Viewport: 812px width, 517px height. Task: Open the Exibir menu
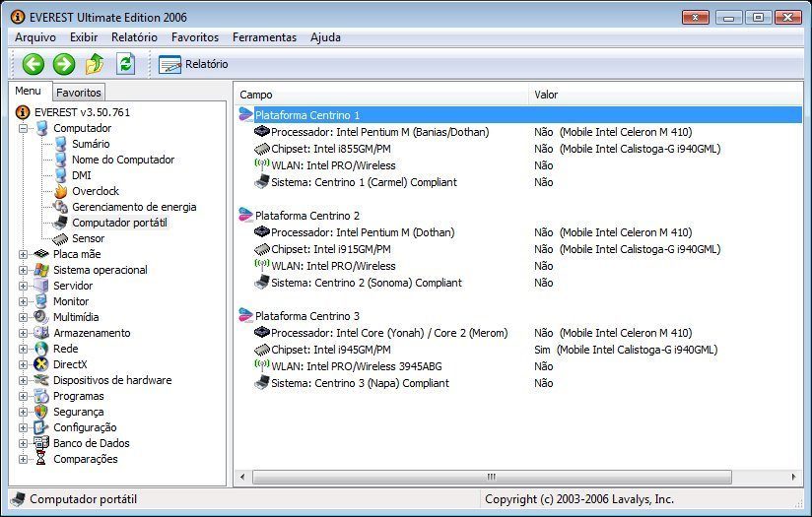point(84,37)
